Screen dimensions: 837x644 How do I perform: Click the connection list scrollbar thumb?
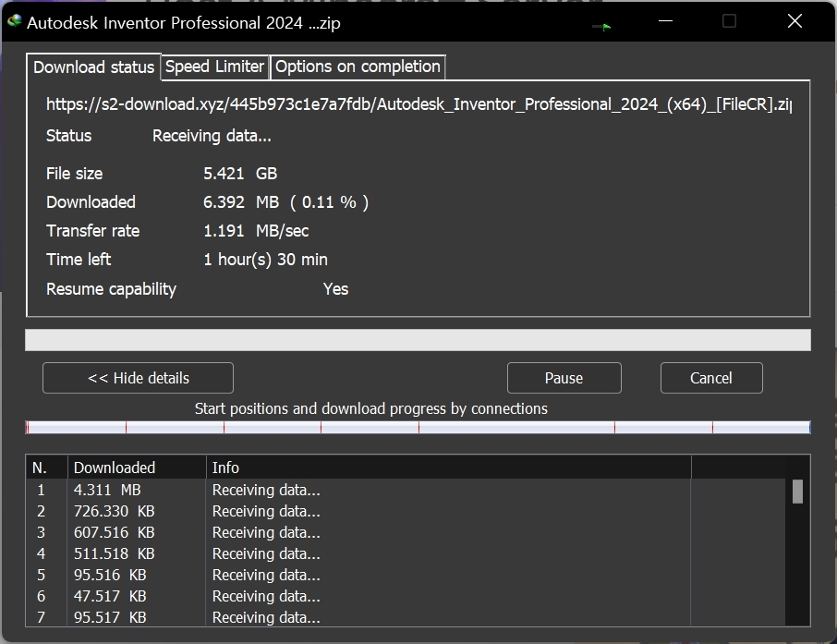(x=797, y=492)
